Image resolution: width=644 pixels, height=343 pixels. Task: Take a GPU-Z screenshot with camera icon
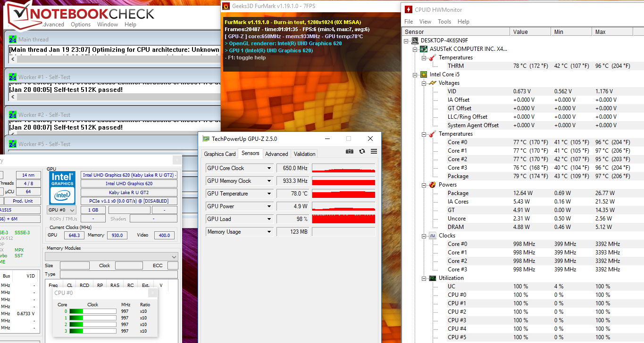(349, 151)
